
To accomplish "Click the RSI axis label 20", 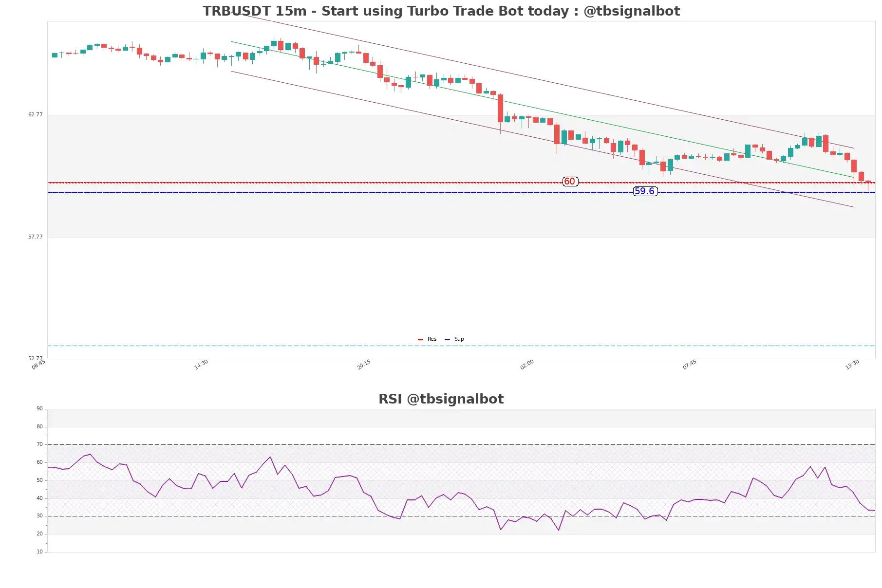I will [39, 534].
